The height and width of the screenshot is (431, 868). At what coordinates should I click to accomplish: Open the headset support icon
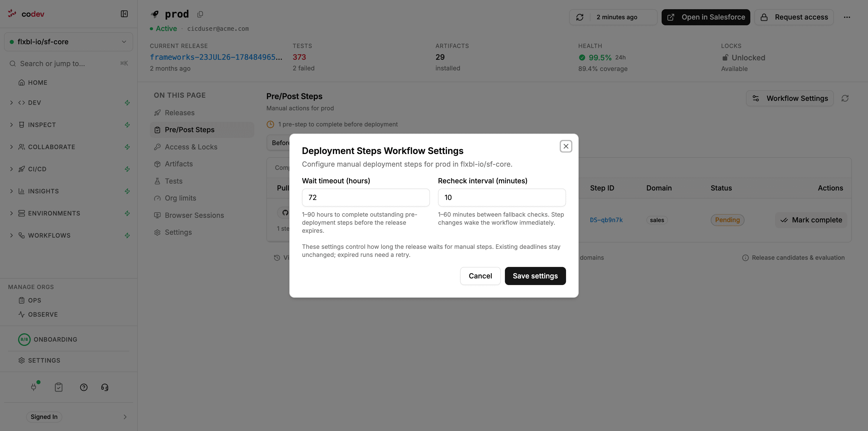(105, 387)
